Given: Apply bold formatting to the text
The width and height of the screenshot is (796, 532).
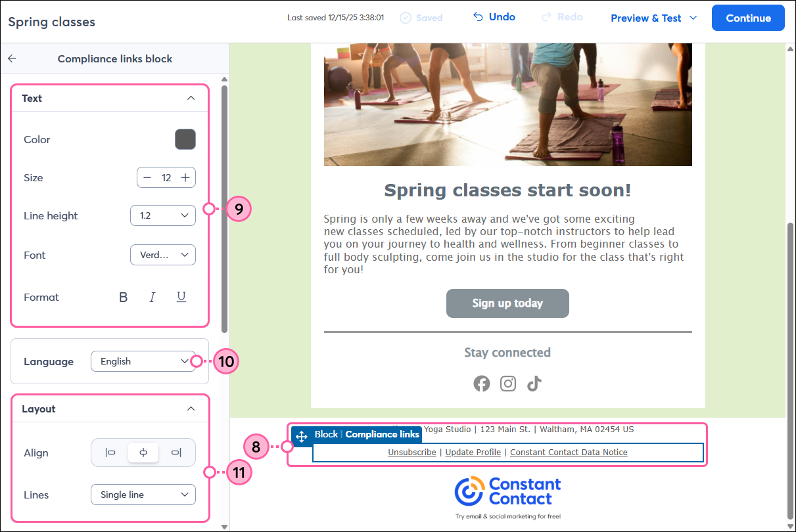Looking at the screenshot, I should tap(123, 297).
